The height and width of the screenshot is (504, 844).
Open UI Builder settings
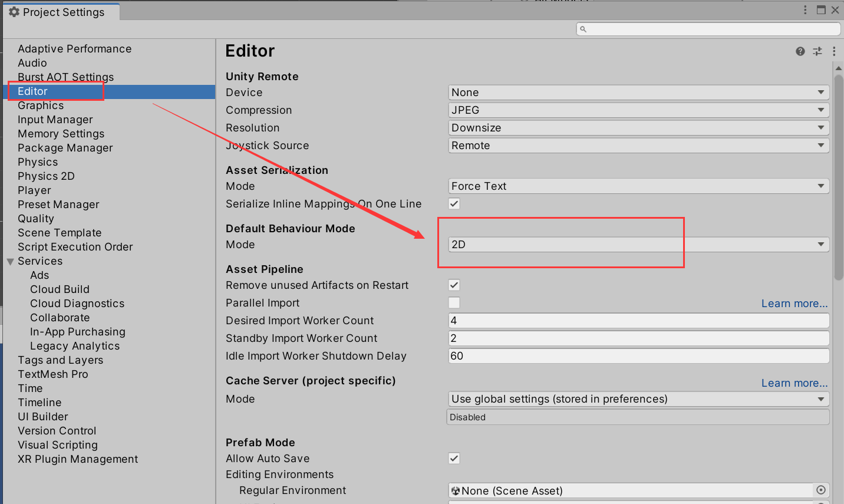(x=43, y=417)
